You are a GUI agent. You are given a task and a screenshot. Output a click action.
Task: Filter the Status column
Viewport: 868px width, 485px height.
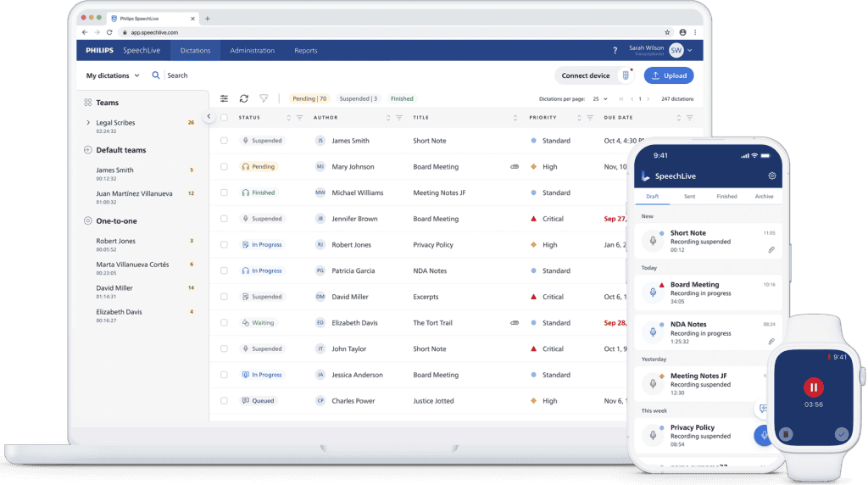tap(299, 118)
